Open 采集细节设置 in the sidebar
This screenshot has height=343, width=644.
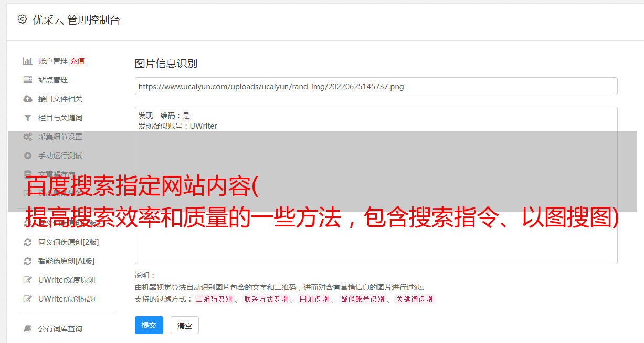60,137
